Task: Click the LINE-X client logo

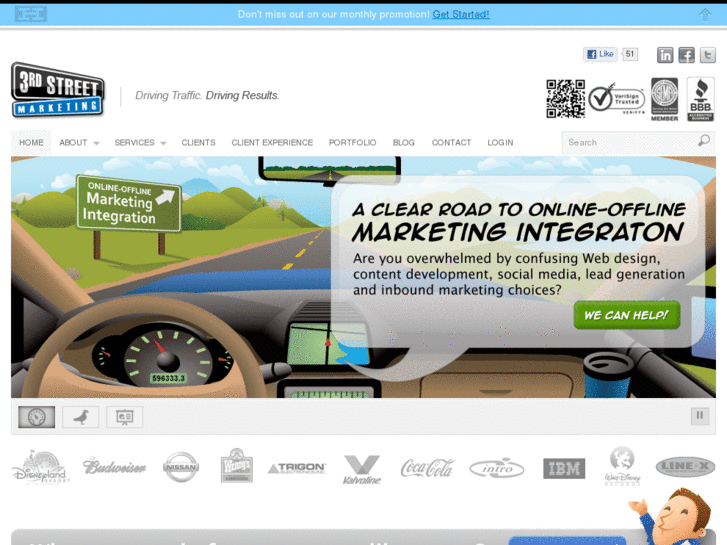Action: 685,467
